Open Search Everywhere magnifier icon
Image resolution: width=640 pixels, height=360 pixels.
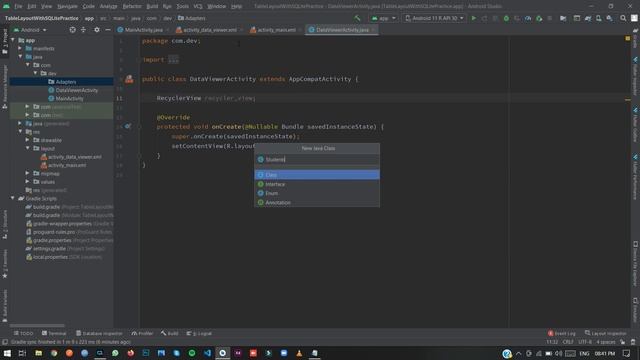pos(623,18)
